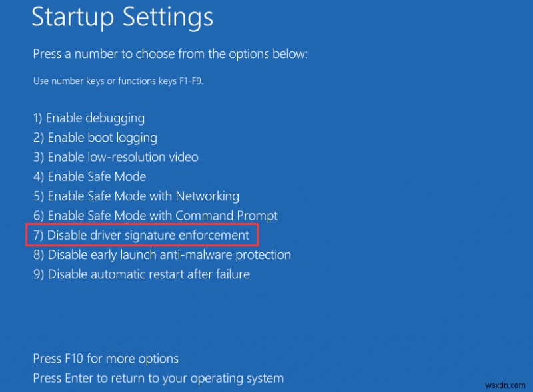Select option 2 Enable boot logging
This screenshot has height=392, width=533.
95,137
